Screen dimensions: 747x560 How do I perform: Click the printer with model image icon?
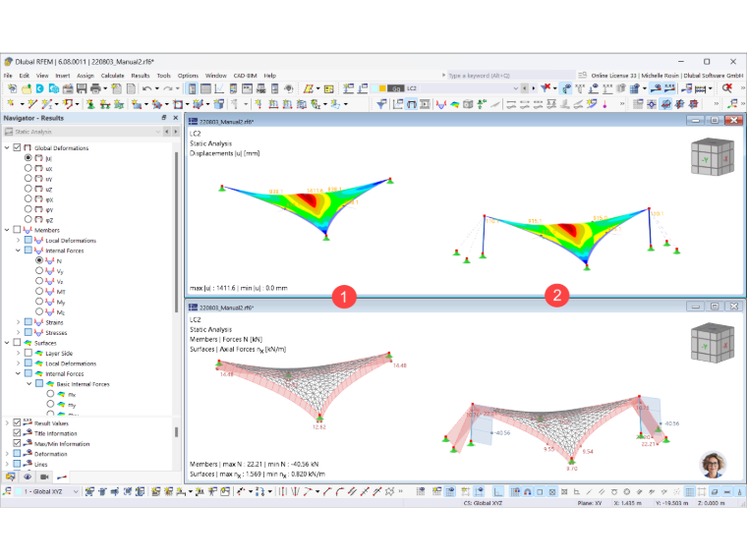tap(68, 88)
